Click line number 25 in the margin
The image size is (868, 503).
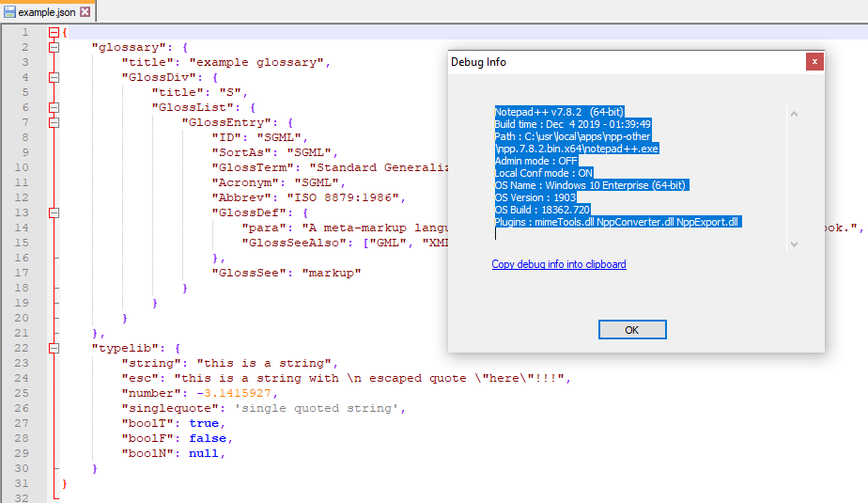22,393
